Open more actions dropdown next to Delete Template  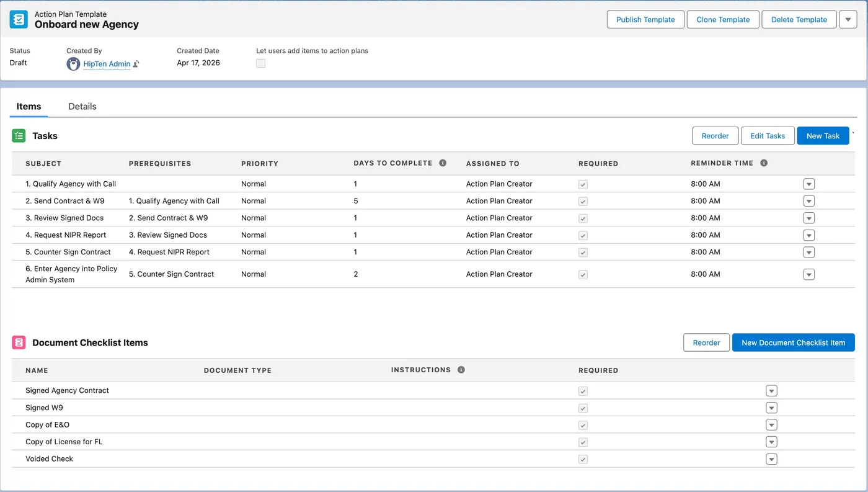848,19
